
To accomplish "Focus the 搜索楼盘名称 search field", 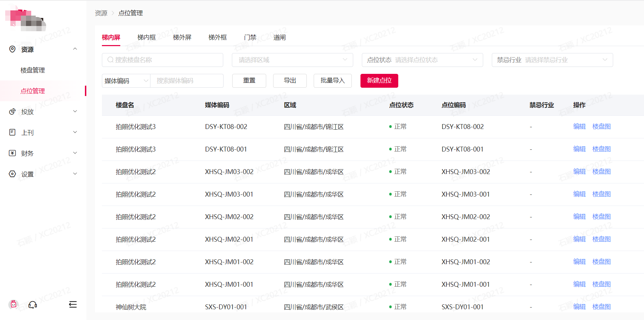I will tap(163, 60).
